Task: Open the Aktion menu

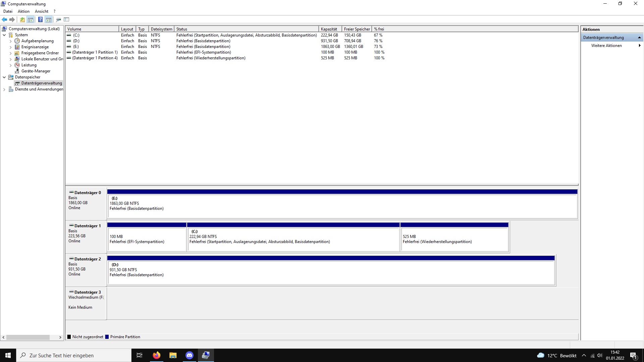Action: [23, 11]
